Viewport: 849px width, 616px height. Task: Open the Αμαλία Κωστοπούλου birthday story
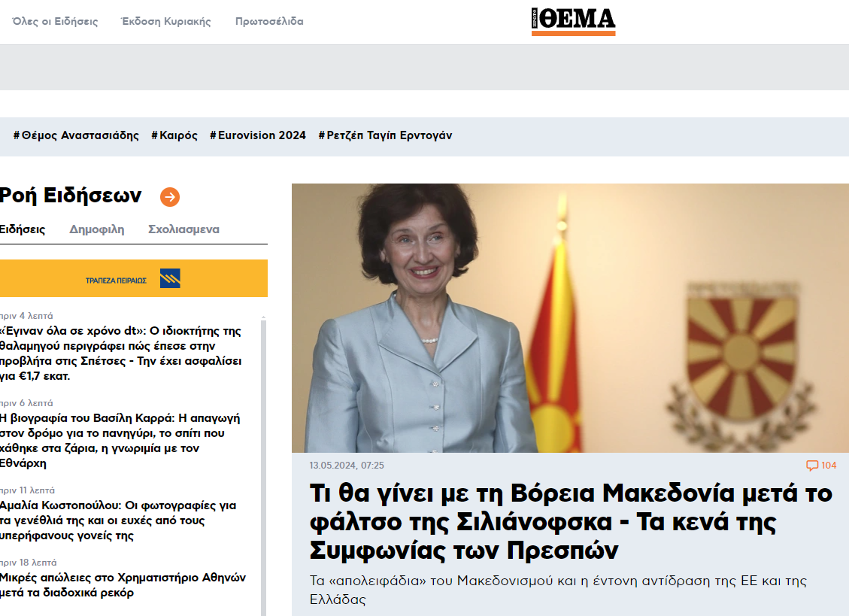(x=118, y=520)
